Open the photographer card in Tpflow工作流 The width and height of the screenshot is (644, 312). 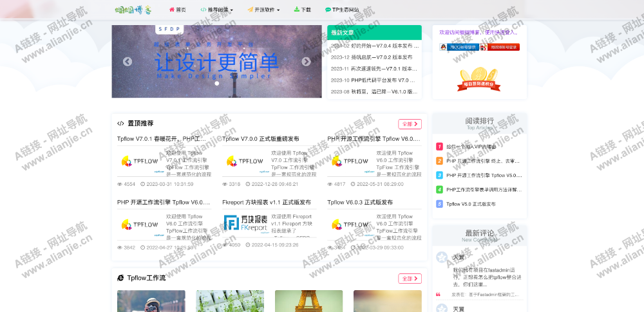pyautogui.click(x=151, y=301)
